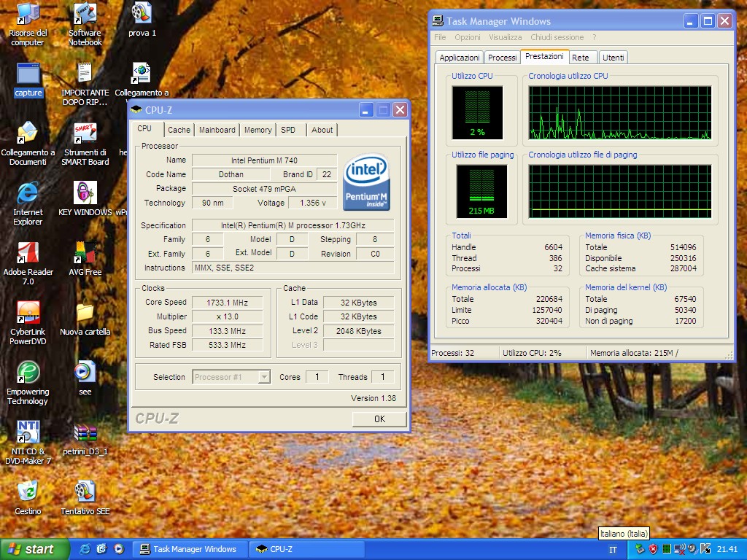This screenshot has width=747, height=560.
Task: Click Memoria del kernel Totale 67540
Action: (685, 299)
